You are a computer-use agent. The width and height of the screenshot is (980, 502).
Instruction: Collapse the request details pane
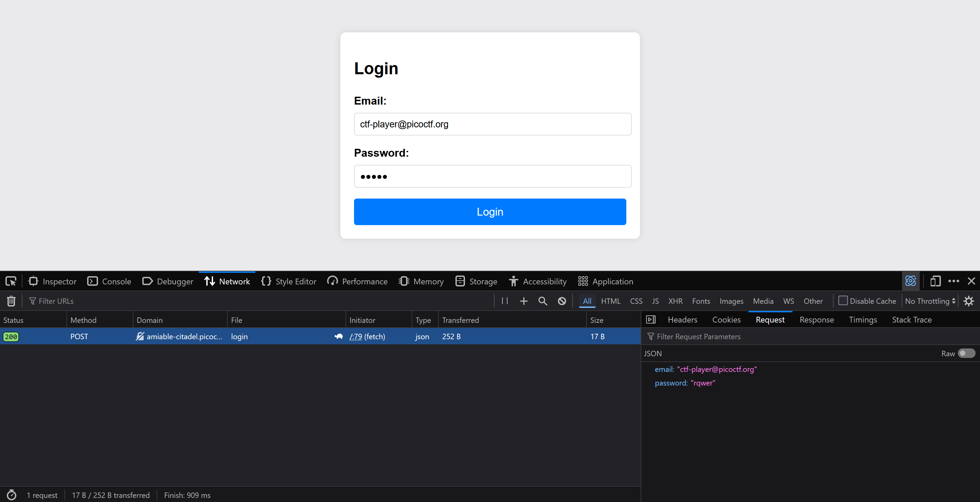pos(650,320)
